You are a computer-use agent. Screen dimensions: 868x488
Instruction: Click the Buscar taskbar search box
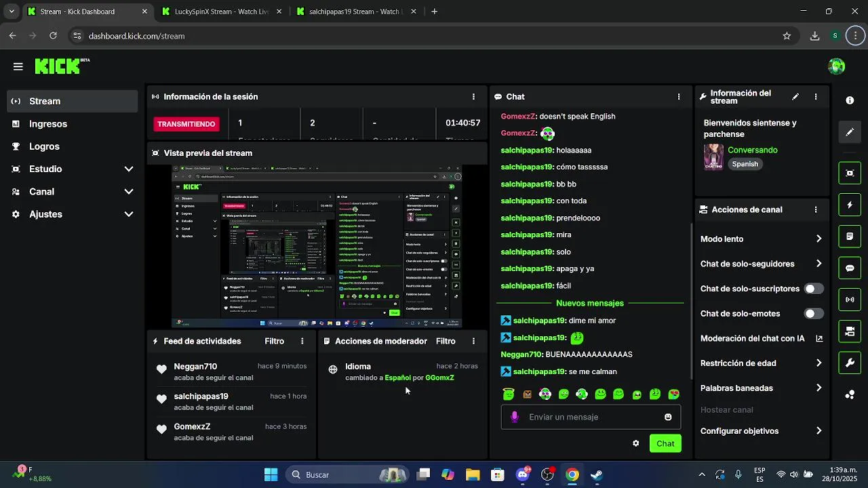tap(347, 475)
